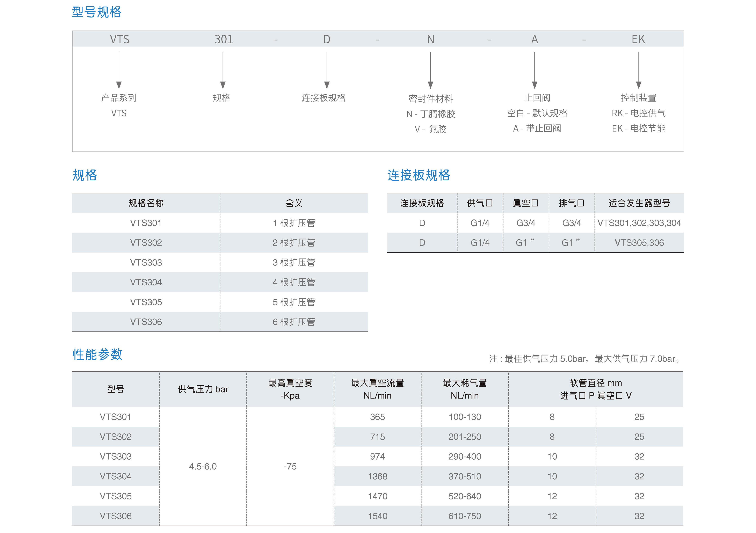Click A - 带止回阀 text

(537, 128)
